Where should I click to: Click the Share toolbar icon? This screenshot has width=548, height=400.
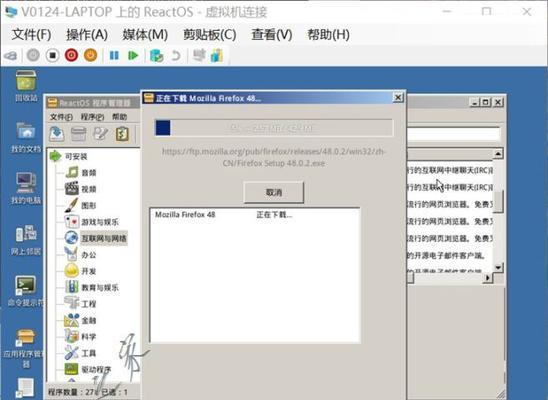pyautogui.click(x=217, y=55)
